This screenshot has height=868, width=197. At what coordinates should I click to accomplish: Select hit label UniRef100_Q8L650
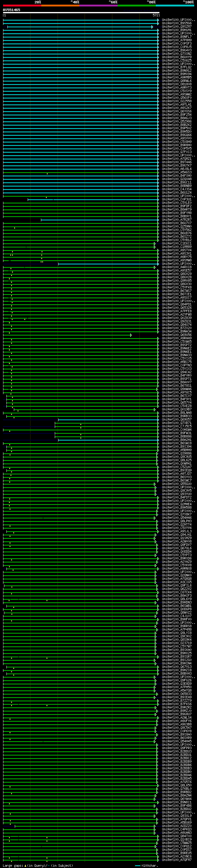pos(177,785)
